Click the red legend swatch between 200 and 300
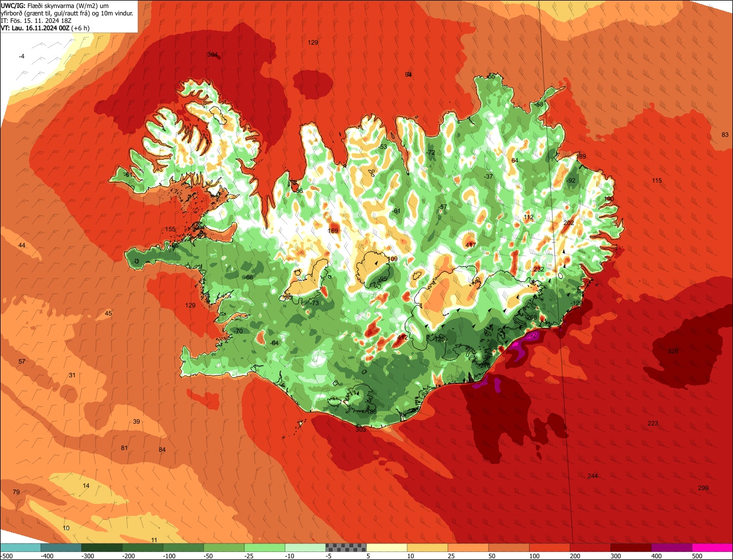Screen dimensions: 733x560 tap(590, 548)
